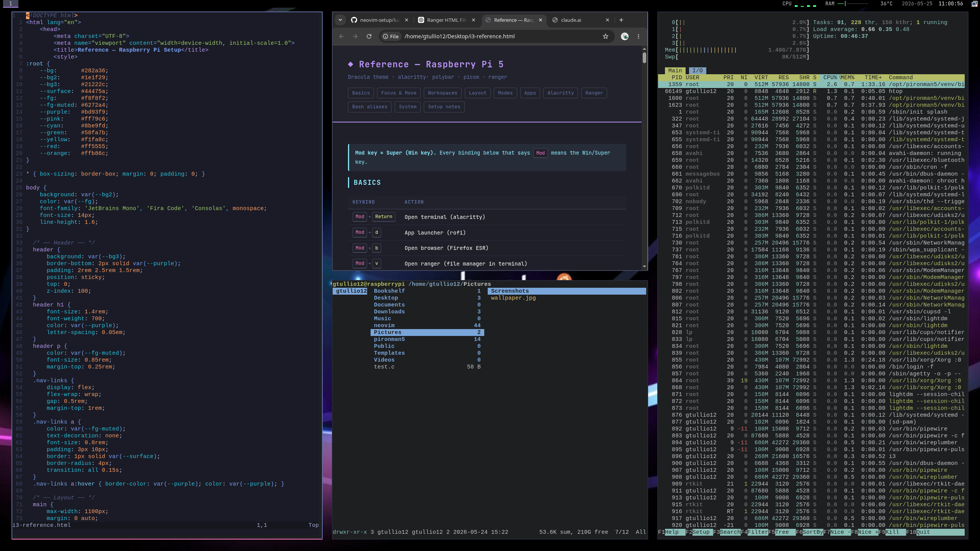Screen dimensions: 980x551
Task: Open the browser three-dot menu
Action: click(638, 36)
